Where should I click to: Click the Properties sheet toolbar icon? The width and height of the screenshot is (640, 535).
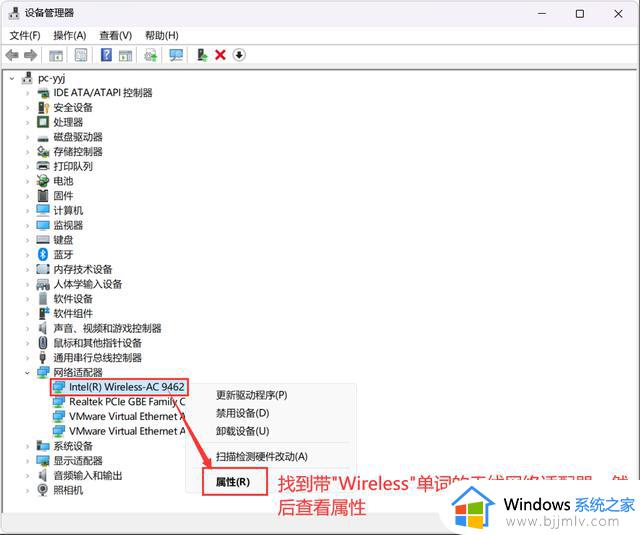point(81,55)
